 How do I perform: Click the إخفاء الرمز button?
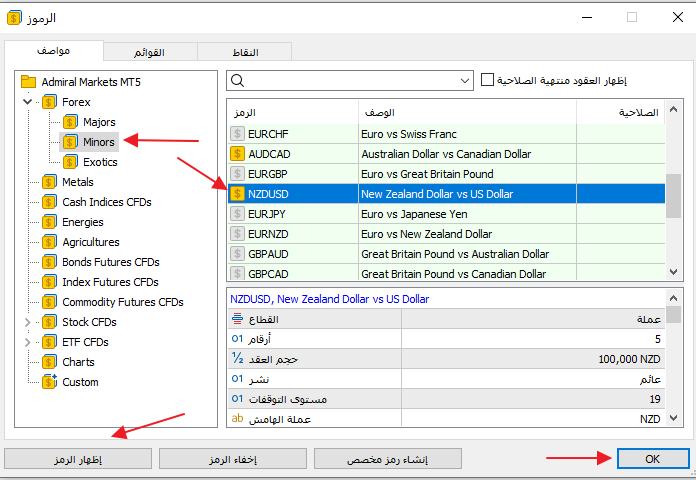[233, 459]
